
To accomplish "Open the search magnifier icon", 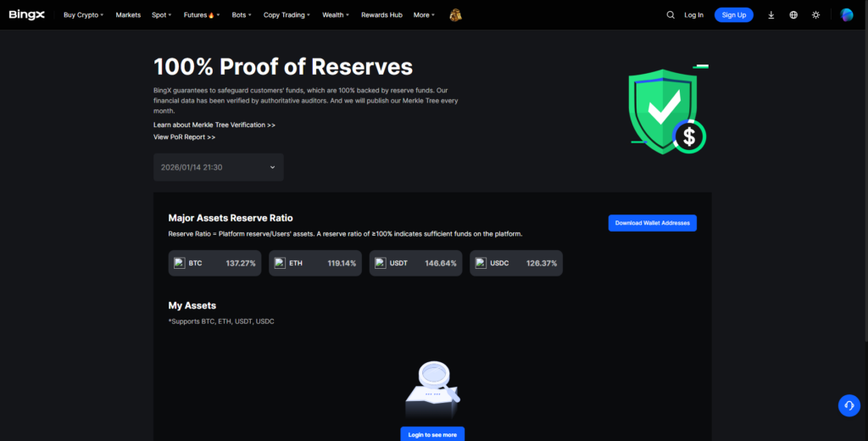I will [x=670, y=15].
